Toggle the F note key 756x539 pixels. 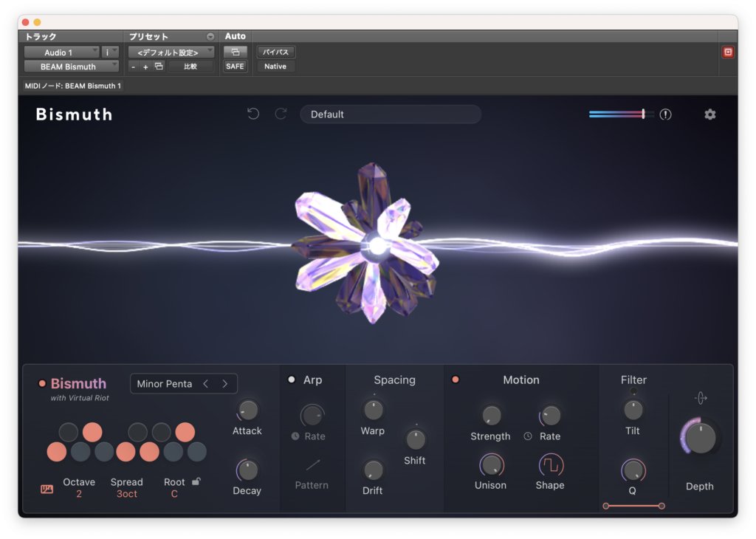[126, 452]
